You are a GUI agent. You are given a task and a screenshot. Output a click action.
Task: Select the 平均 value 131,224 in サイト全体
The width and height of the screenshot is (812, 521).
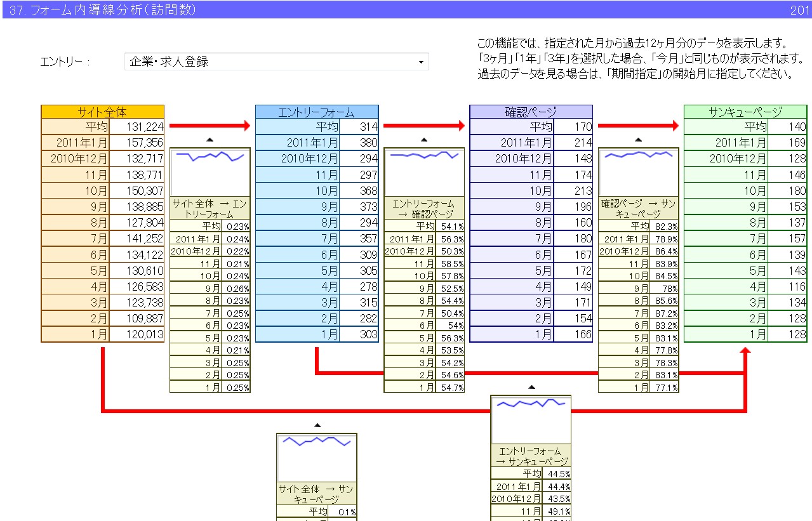(136, 127)
